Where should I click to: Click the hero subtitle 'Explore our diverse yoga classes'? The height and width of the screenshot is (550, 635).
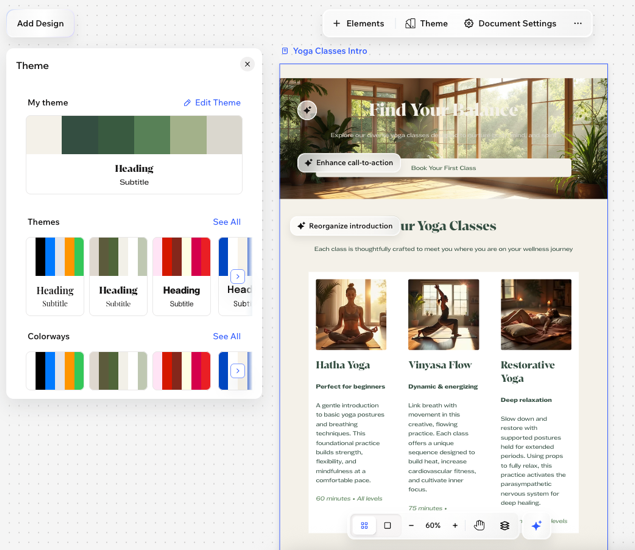click(x=443, y=135)
